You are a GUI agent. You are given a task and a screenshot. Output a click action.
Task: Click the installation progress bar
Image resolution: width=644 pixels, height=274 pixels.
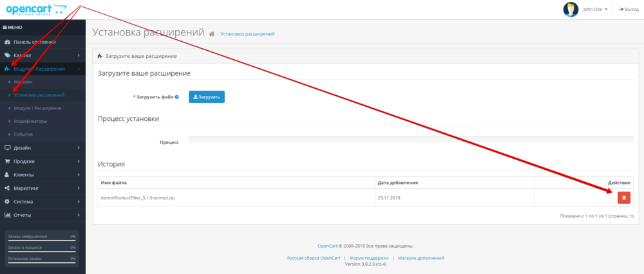[x=411, y=138]
